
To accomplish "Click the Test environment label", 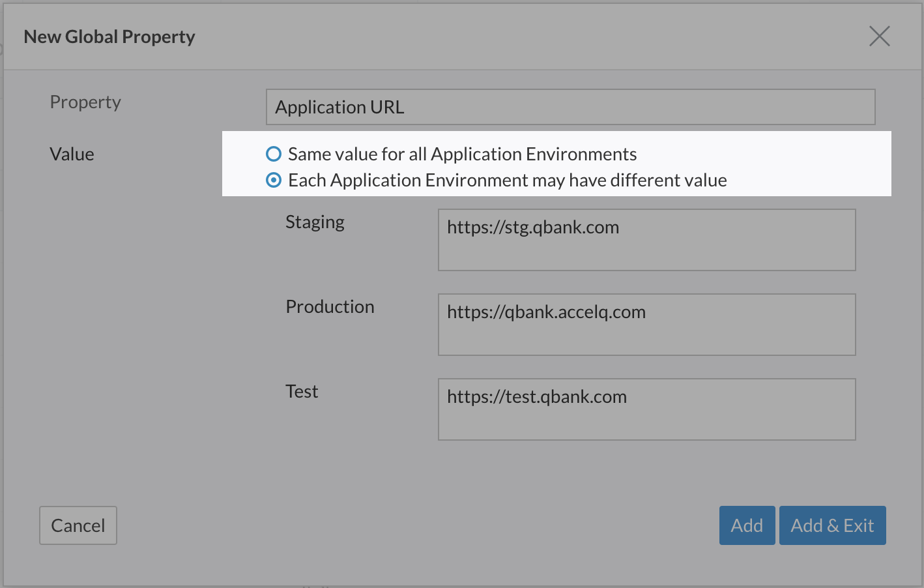I will coord(302,391).
